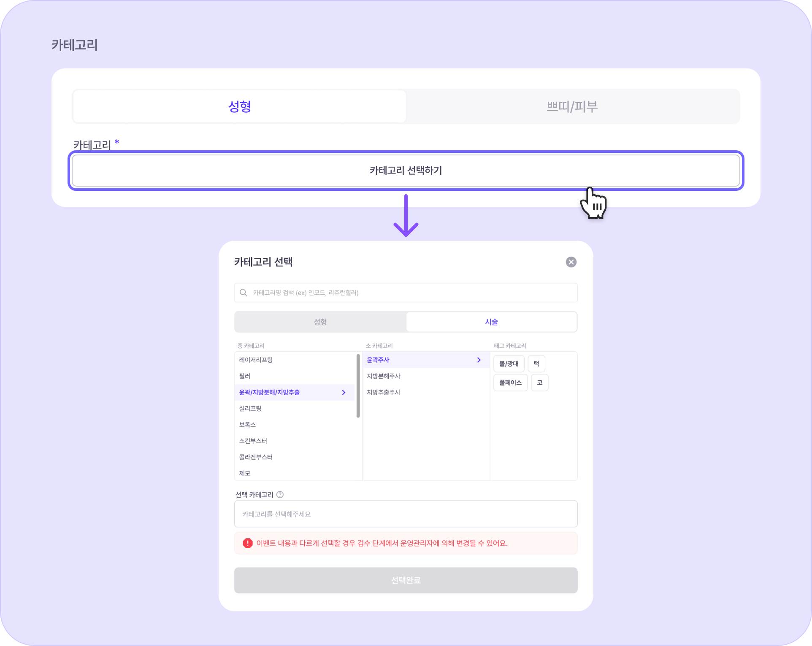The height and width of the screenshot is (646, 812).
Task: Click the 소 카테고리 column header
Action: (379, 346)
